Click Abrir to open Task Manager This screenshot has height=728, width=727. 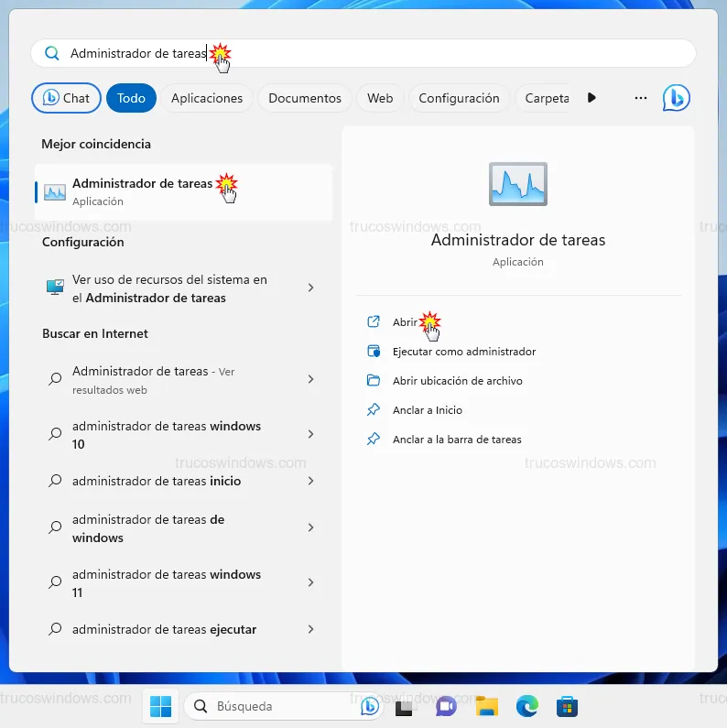tap(405, 322)
